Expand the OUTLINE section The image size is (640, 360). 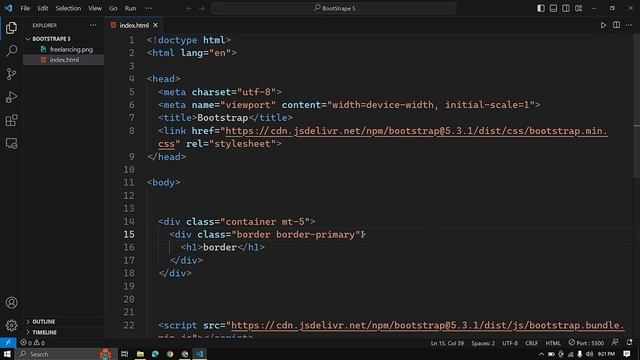point(44,322)
